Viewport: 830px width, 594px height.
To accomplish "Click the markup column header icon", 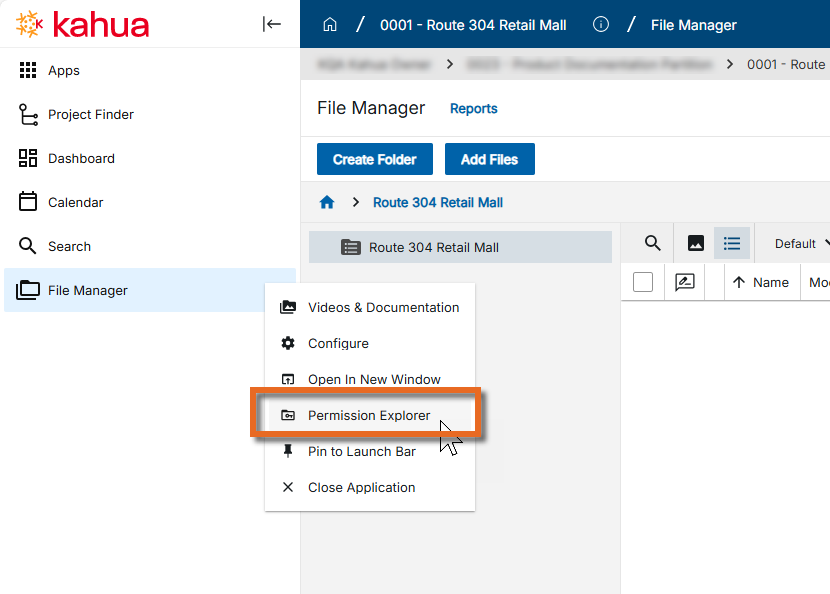I will [685, 282].
